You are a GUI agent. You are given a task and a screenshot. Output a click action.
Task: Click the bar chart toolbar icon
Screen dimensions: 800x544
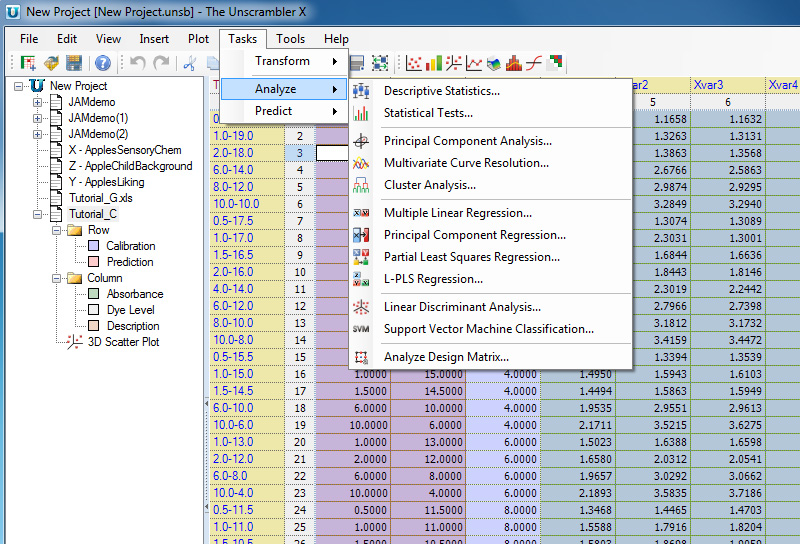434,63
